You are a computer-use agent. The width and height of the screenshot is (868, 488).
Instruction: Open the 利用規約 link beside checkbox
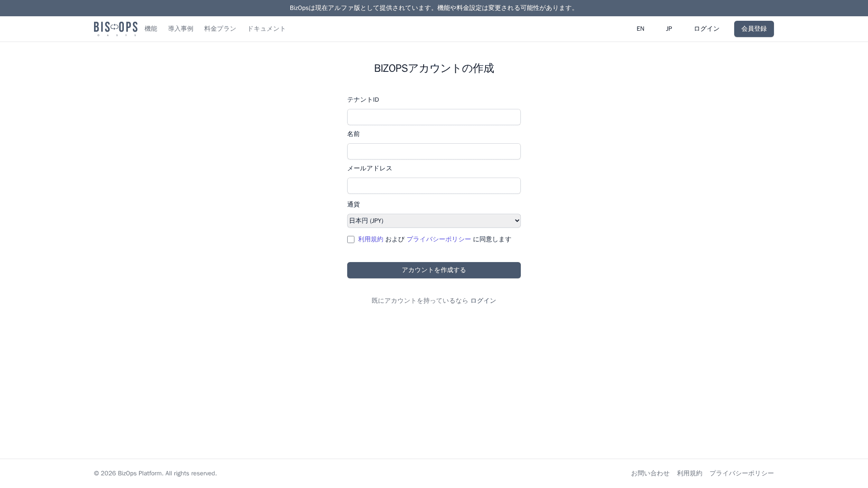click(x=371, y=239)
